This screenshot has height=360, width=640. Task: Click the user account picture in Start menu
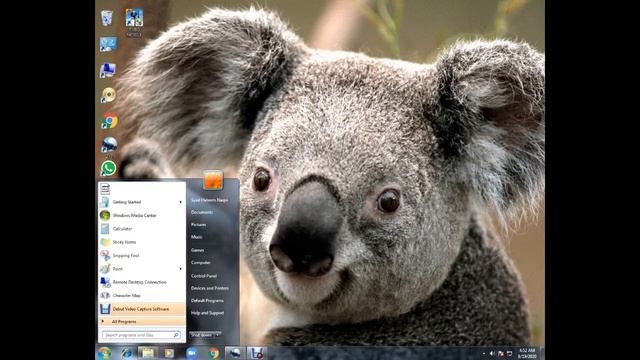pyautogui.click(x=213, y=180)
